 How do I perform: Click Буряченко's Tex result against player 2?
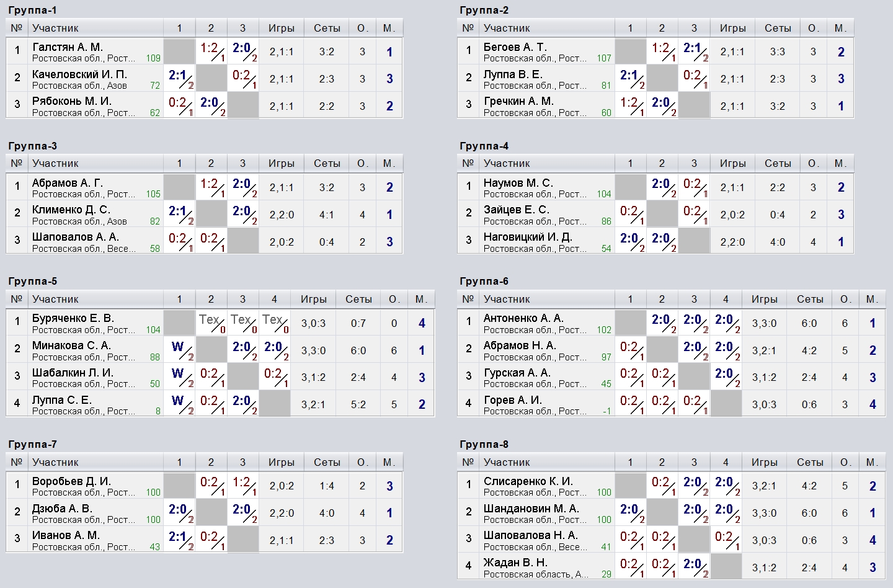coord(211,323)
